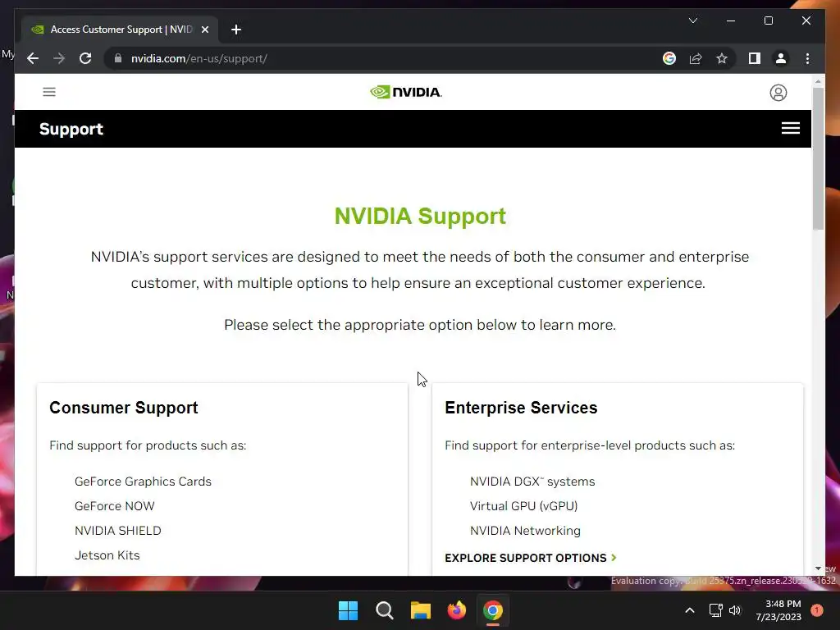Select the Access Customer Support tab

pyautogui.click(x=120, y=30)
